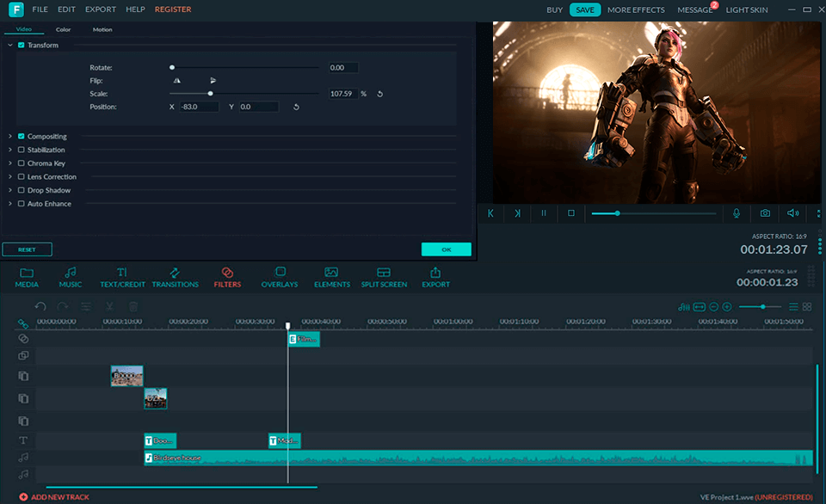Expand the Stabilization section arrow
The image size is (826, 504).
point(10,150)
